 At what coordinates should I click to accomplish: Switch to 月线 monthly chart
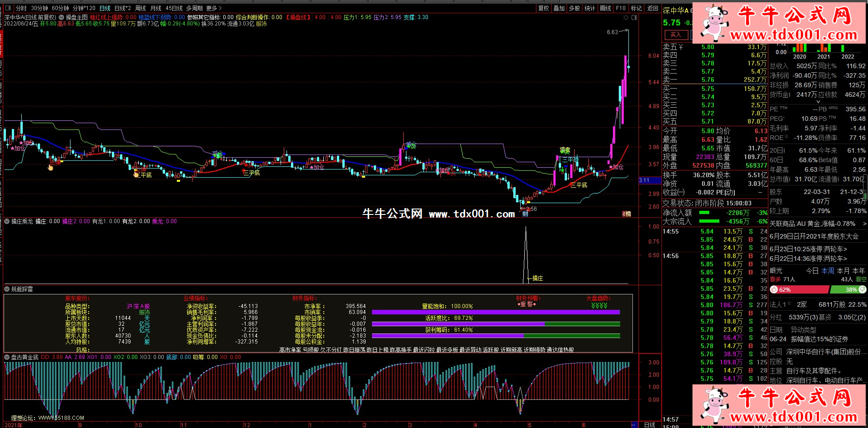pyautogui.click(x=156, y=8)
